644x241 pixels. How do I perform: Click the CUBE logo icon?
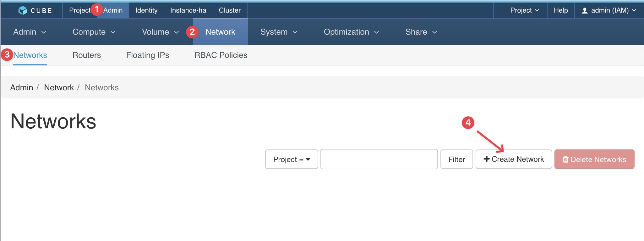click(x=23, y=10)
